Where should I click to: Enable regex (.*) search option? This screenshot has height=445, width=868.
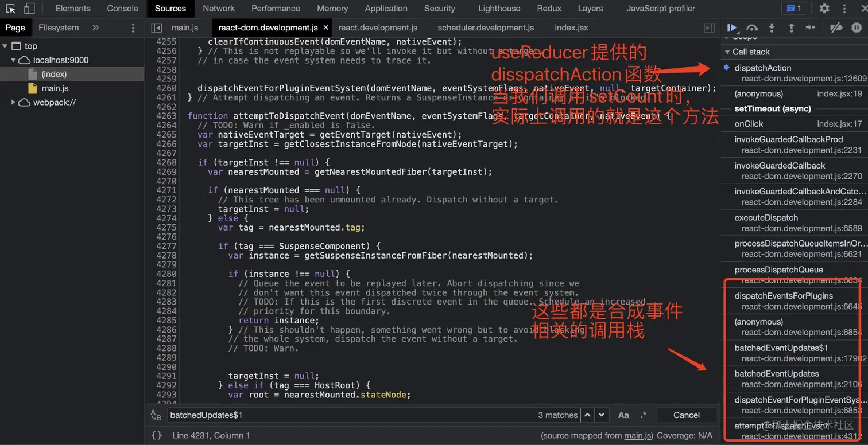[643, 415]
